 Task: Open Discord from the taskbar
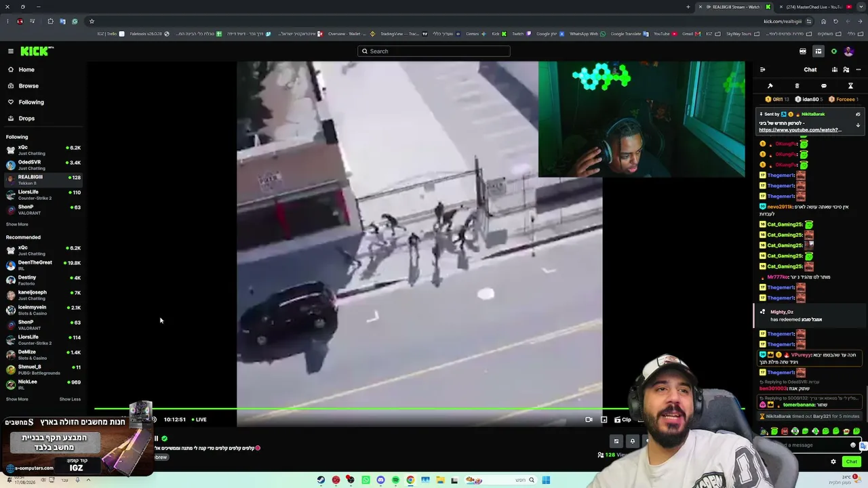tap(380, 480)
